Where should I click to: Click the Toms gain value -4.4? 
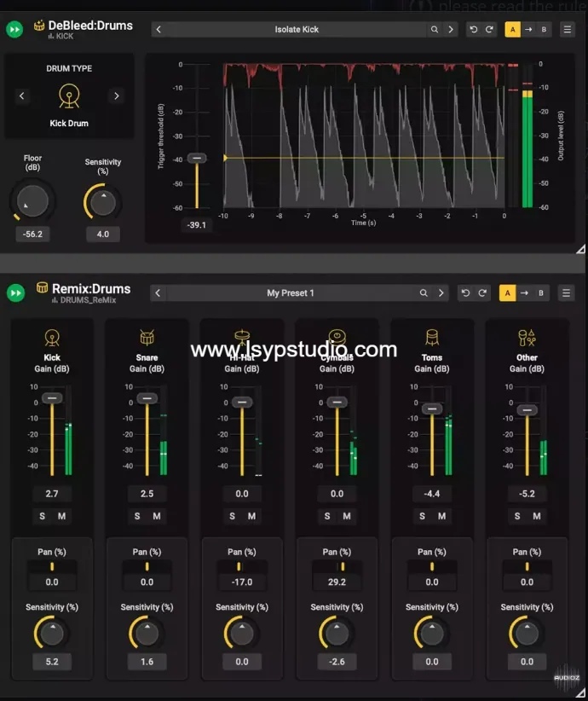[x=432, y=494]
